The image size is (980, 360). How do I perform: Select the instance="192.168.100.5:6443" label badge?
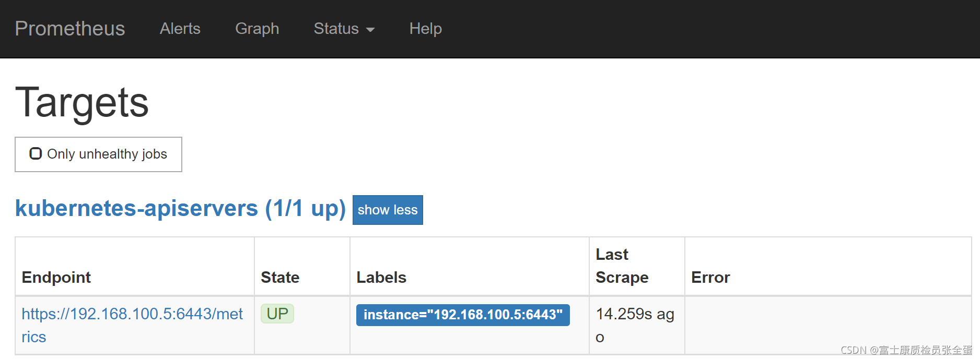coord(463,315)
